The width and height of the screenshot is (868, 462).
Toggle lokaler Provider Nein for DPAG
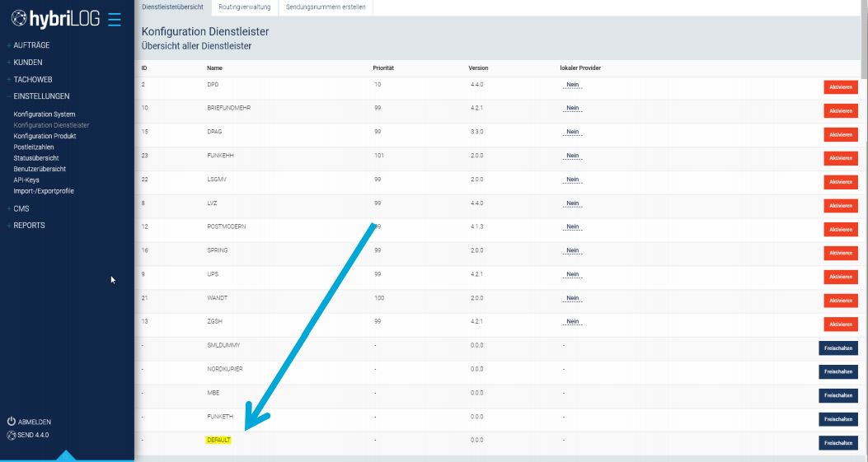[x=572, y=133]
